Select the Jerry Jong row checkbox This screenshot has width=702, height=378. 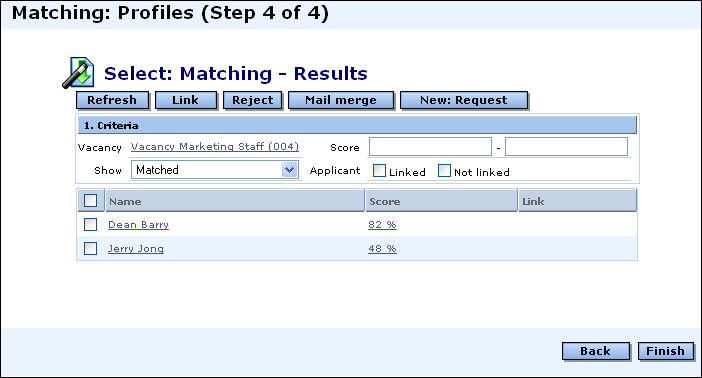pyautogui.click(x=90, y=248)
